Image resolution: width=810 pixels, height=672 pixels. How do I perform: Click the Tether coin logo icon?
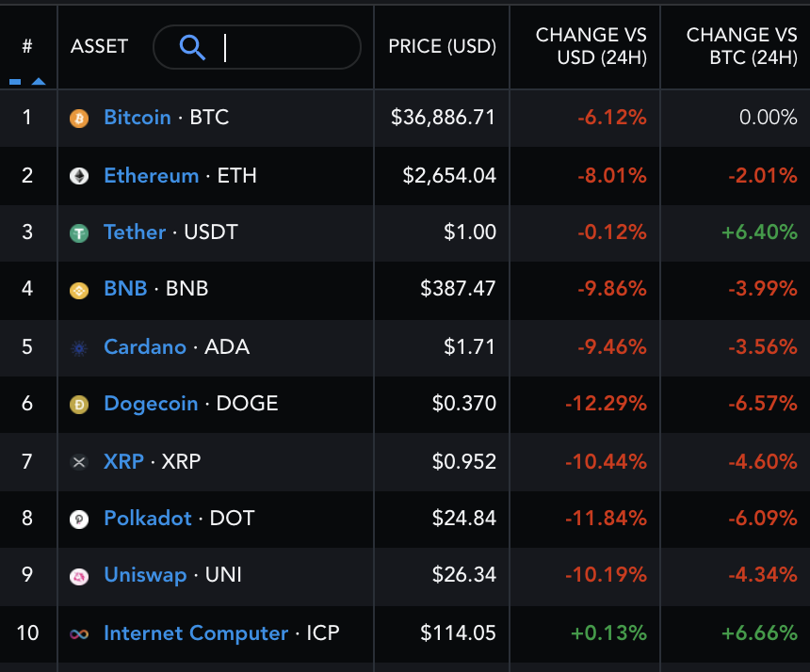click(x=79, y=232)
